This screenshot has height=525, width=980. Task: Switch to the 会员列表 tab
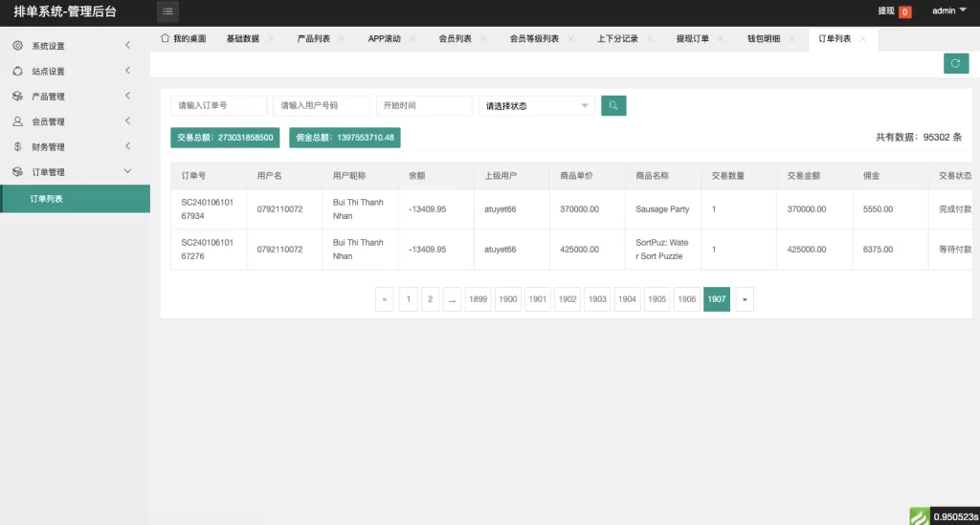pos(455,39)
